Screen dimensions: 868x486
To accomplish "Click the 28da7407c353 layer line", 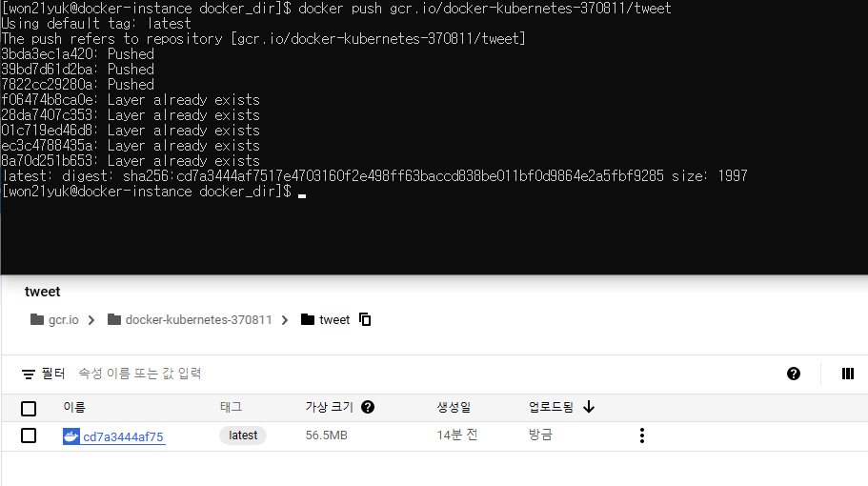I will pyautogui.click(x=131, y=115).
